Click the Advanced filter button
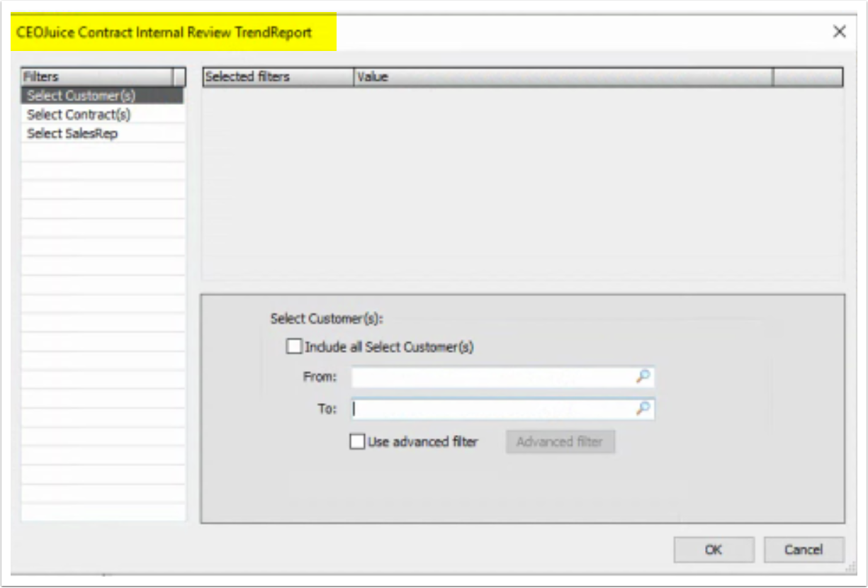 coord(560,442)
